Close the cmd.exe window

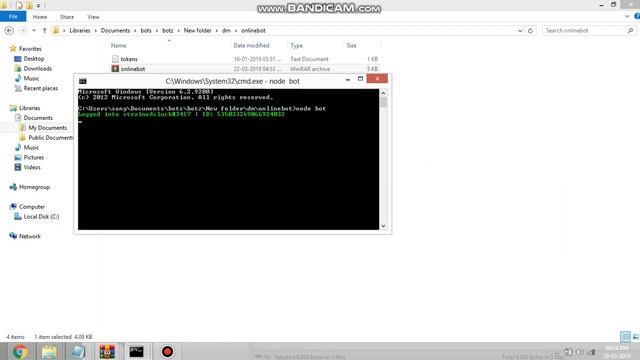click(377, 78)
